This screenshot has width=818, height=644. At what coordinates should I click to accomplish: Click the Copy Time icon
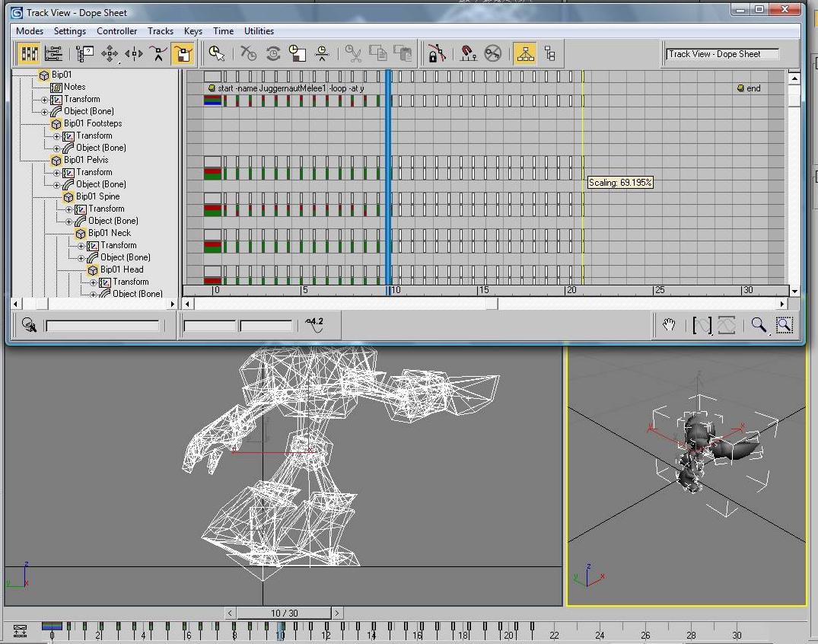[x=377, y=53]
